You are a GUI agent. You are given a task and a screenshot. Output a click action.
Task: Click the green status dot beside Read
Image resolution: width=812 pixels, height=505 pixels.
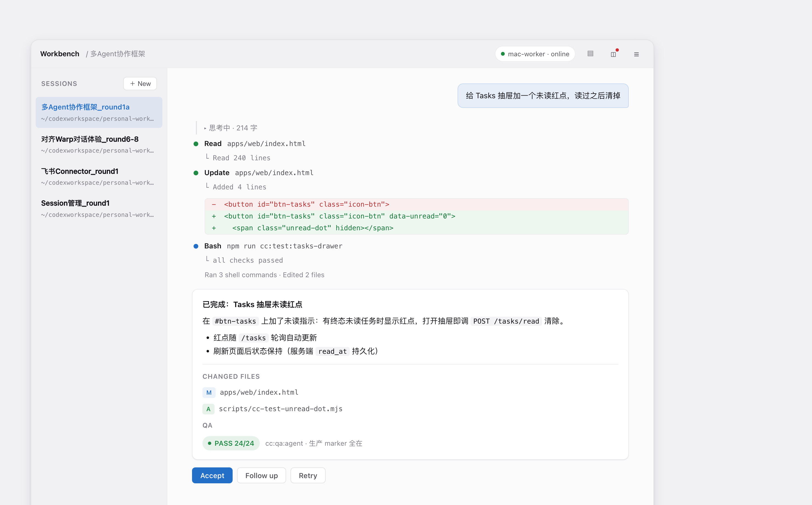[196, 144]
